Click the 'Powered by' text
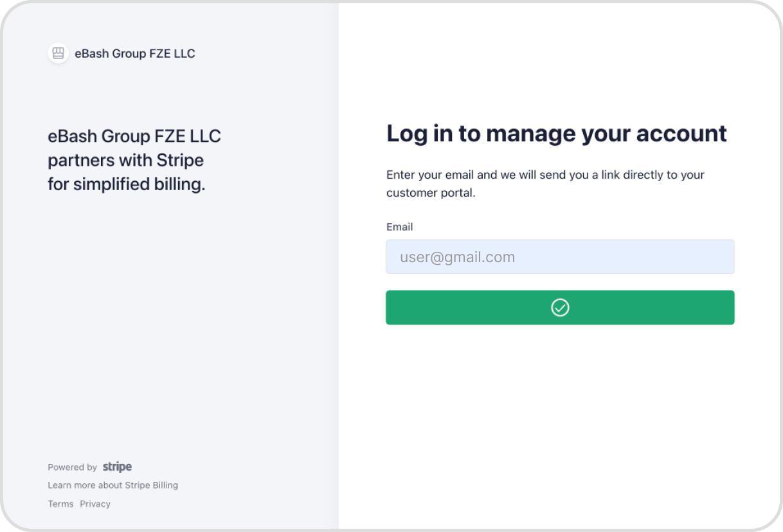Image resolution: width=783 pixels, height=532 pixels. point(72,467)
